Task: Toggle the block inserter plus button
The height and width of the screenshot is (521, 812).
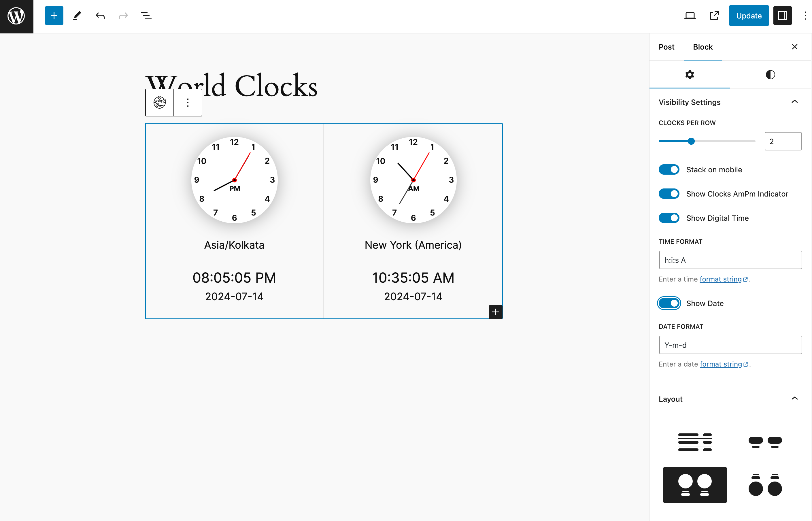Action: (54, 16)
